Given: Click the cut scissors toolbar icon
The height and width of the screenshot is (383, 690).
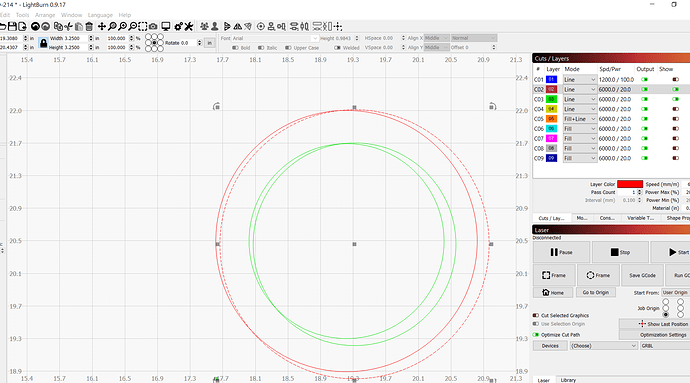Looking at the screenshot, I should [68, 27].
